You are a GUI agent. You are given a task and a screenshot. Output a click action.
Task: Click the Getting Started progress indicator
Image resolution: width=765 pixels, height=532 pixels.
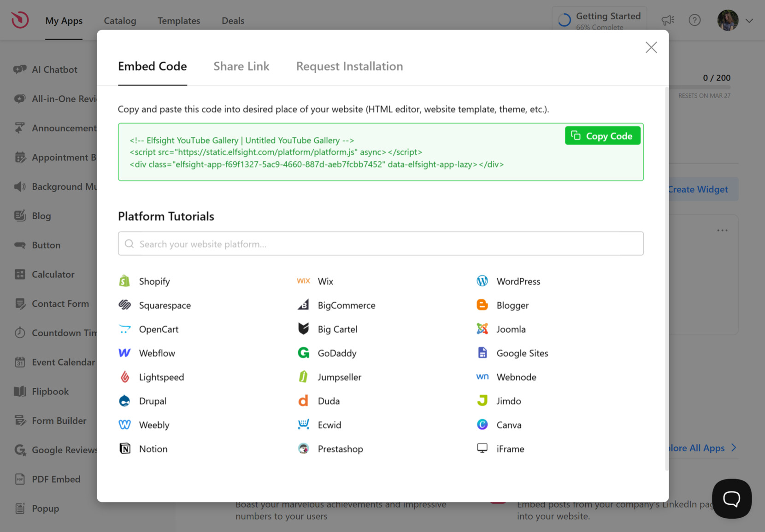point(599,20)
